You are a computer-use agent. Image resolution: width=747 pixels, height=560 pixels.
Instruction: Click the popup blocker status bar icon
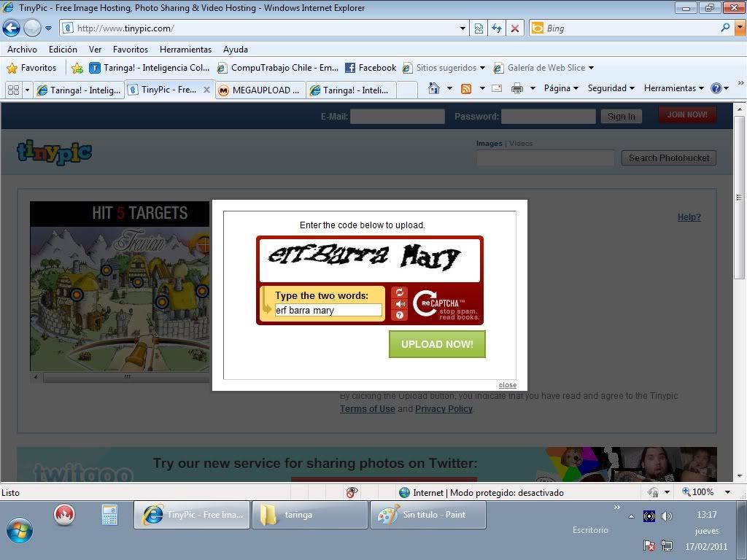352,492
